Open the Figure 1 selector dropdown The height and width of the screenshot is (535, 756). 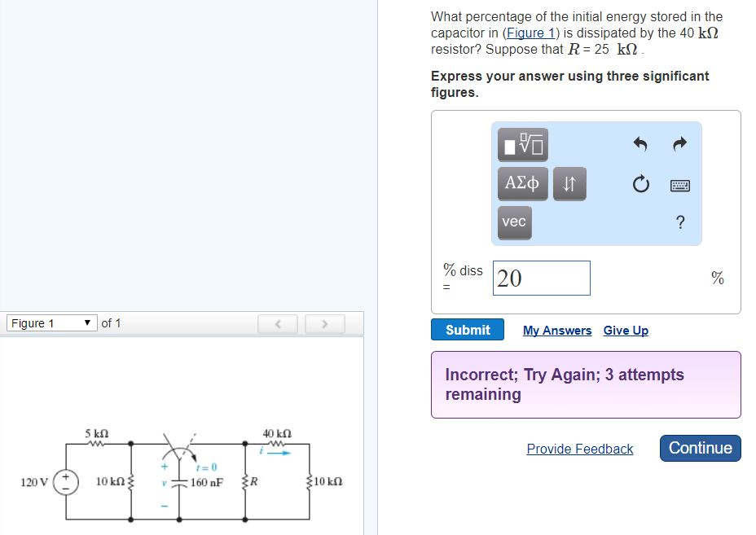pyautogui.click(x=51, y=322)
